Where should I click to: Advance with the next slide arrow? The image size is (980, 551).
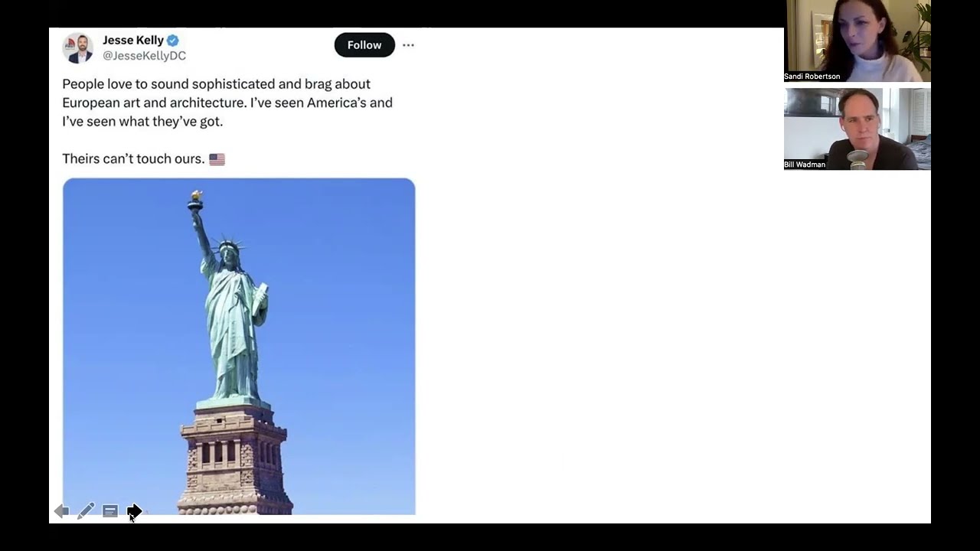pos(134,510)
